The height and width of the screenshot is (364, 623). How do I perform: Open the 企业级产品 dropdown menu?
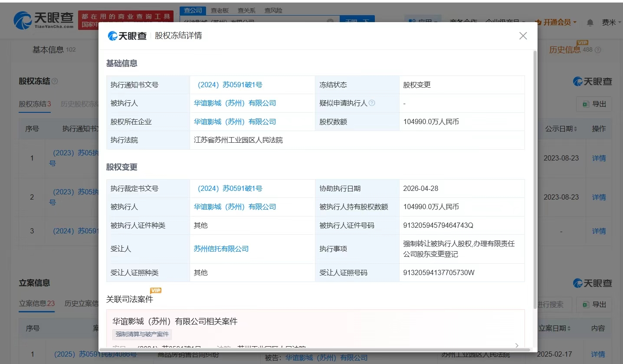(x=505, y=22)
